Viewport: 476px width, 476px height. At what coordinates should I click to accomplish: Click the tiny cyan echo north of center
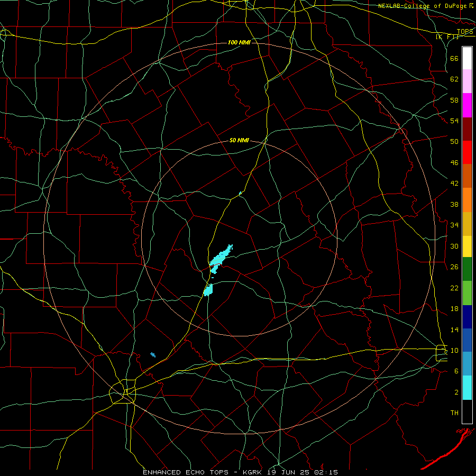click(240, 193)
